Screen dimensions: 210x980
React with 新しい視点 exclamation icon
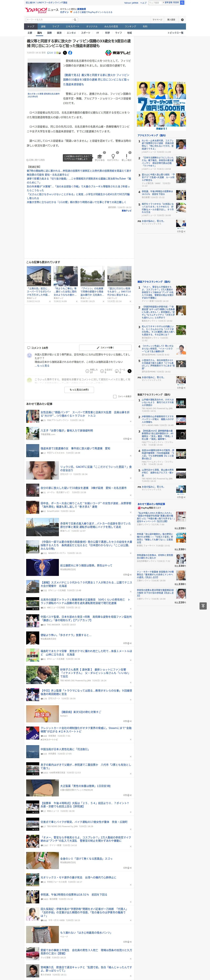pos(127,156)
